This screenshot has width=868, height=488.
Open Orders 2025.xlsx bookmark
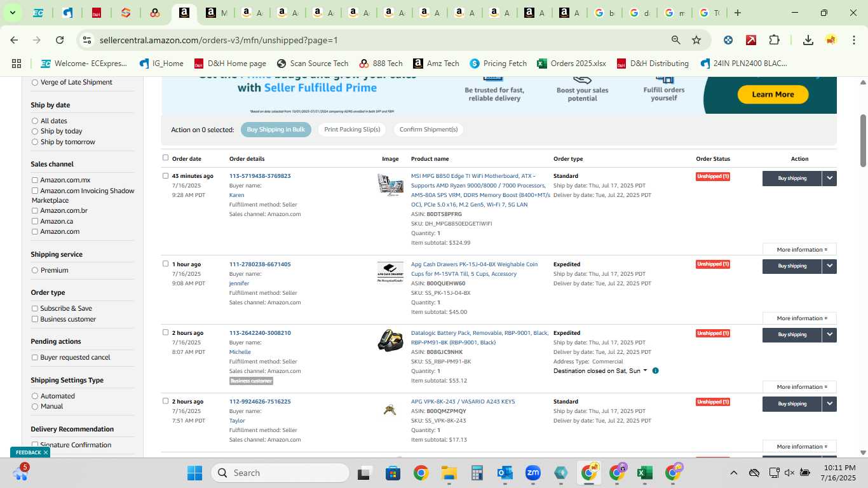[571, 64]
